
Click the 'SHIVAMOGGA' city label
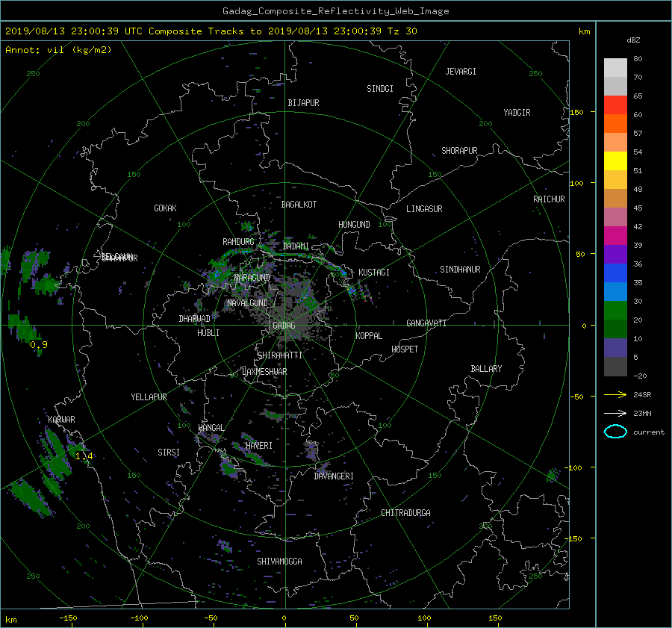tap(279, 561)
